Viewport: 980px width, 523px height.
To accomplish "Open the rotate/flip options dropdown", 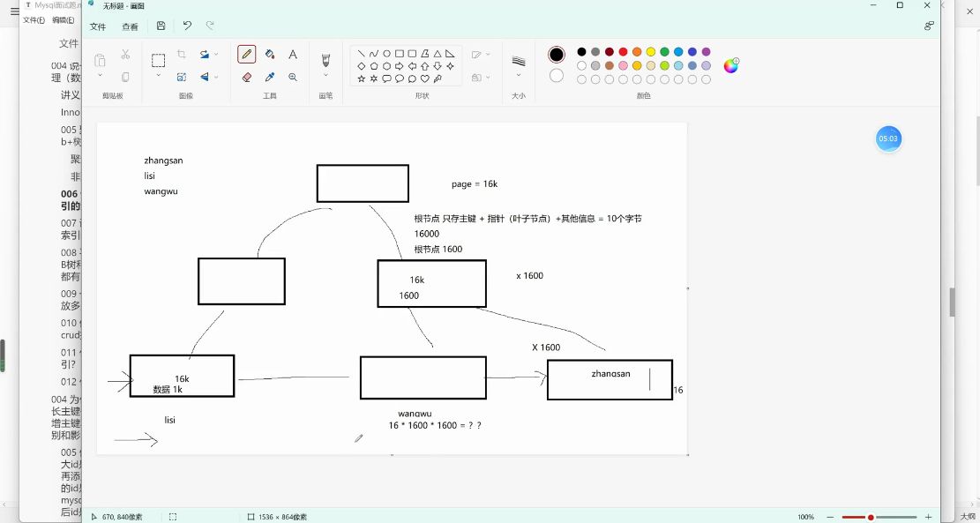I will pos(216,54).
